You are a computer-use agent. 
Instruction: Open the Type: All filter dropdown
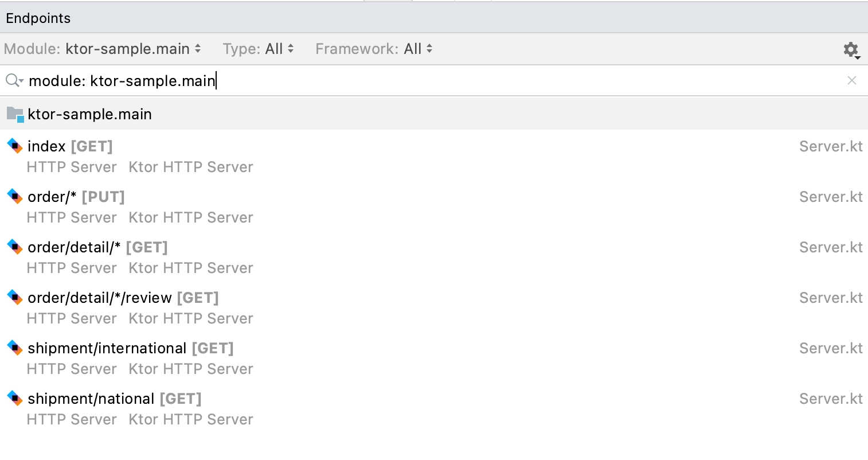[259, 49]
